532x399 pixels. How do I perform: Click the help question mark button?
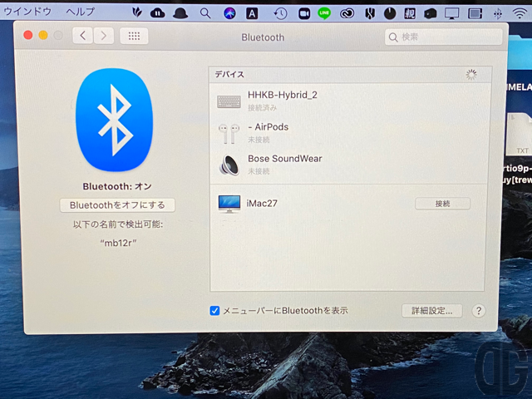479,310
